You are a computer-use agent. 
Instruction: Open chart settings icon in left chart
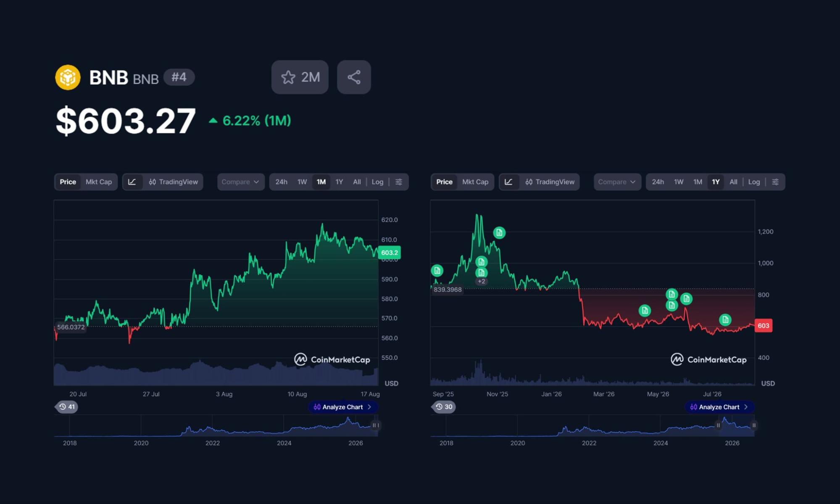(399, 182)
